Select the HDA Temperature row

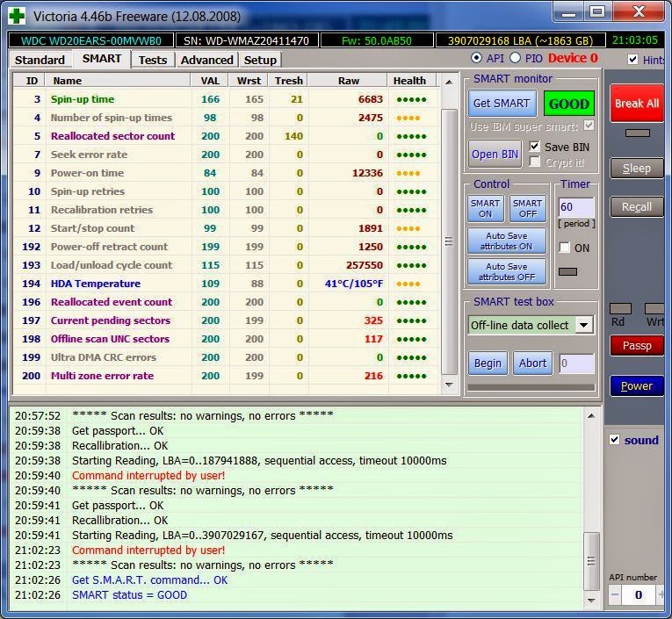click(x=226, y=284)
